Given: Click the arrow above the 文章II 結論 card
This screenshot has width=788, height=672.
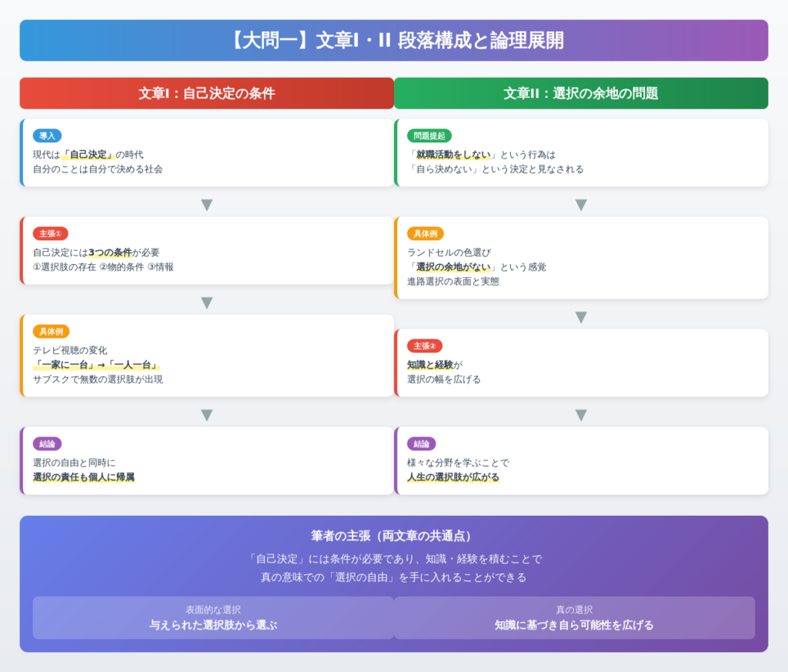Looking at the screenshot, I should [x=581, y=415].
